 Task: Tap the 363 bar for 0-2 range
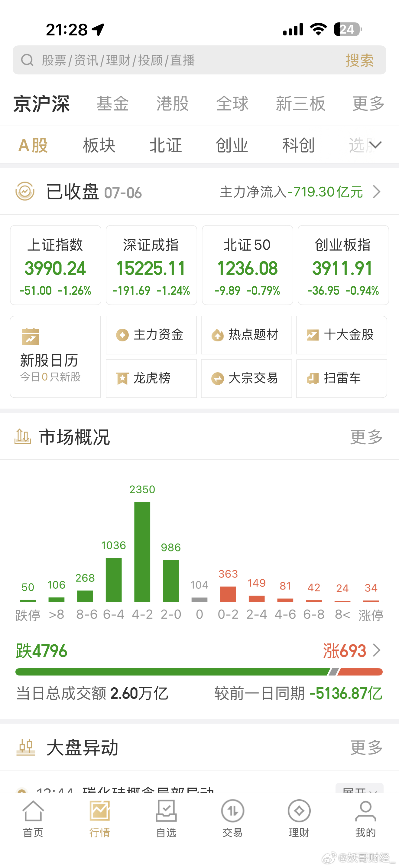click(x=228, y=594)
